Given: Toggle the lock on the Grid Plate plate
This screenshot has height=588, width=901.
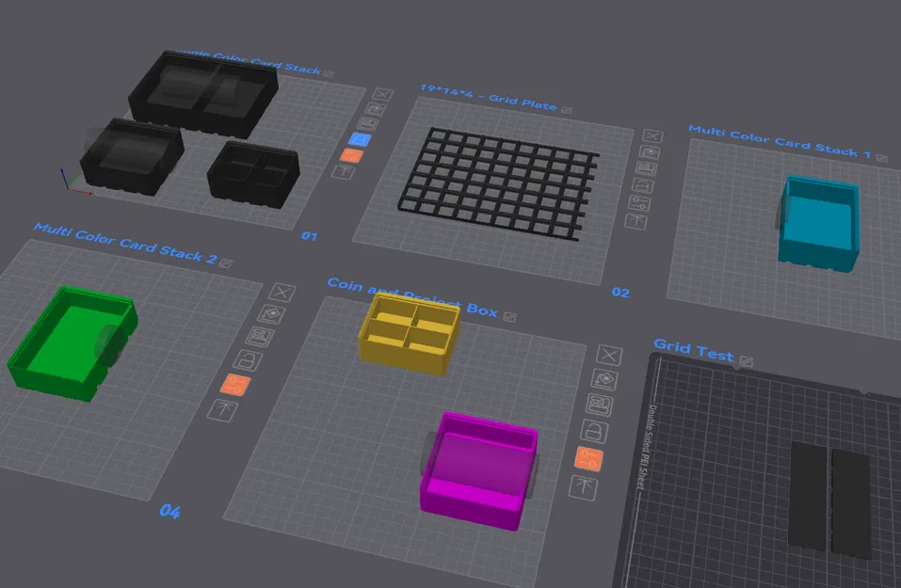Looking at the screenshot, I should [x=642, y=183].
